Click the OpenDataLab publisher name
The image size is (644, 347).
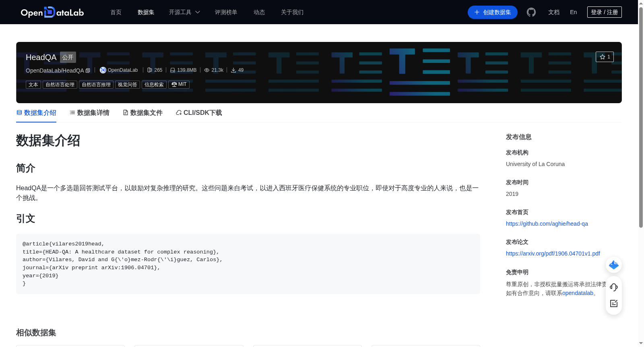[123, 70]
